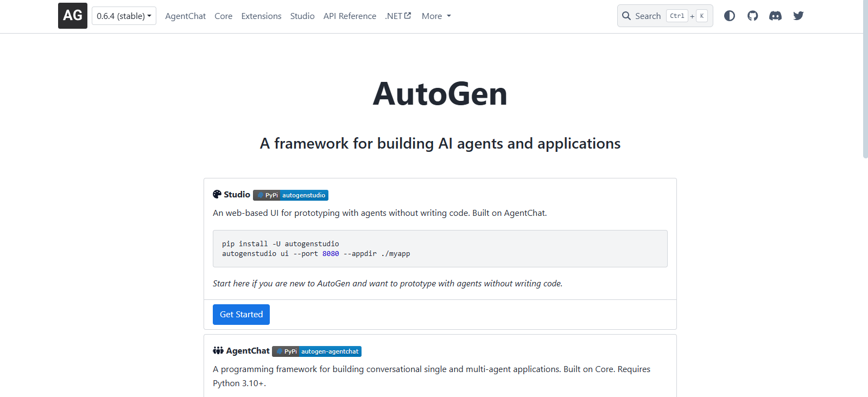Go to the Core nav item

224,16
